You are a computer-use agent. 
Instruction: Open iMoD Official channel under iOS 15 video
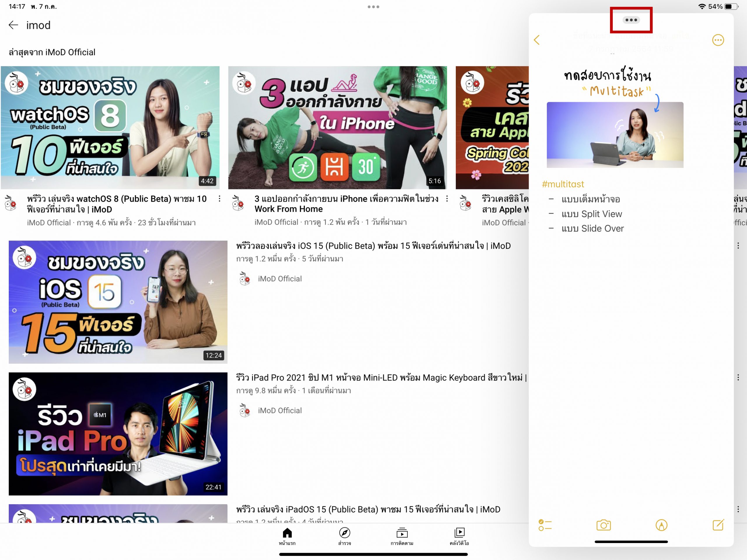tap(279, 279)
